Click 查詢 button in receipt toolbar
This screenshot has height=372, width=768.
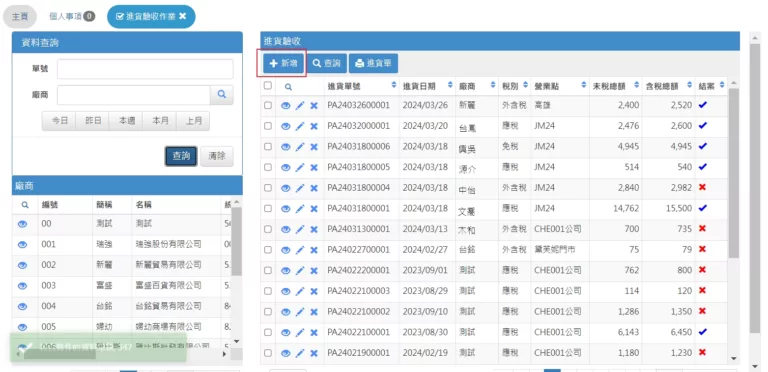[x=327, y=63]
